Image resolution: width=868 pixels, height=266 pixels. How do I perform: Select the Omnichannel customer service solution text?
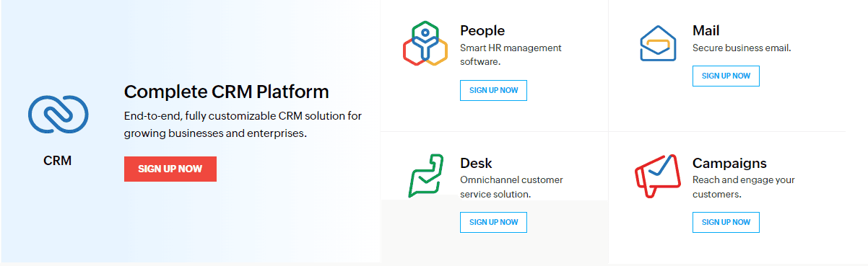click(x=511, y=187)
